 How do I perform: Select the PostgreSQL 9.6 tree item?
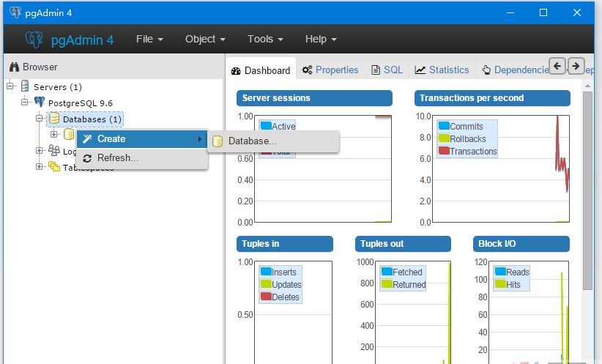pos(81,103)
